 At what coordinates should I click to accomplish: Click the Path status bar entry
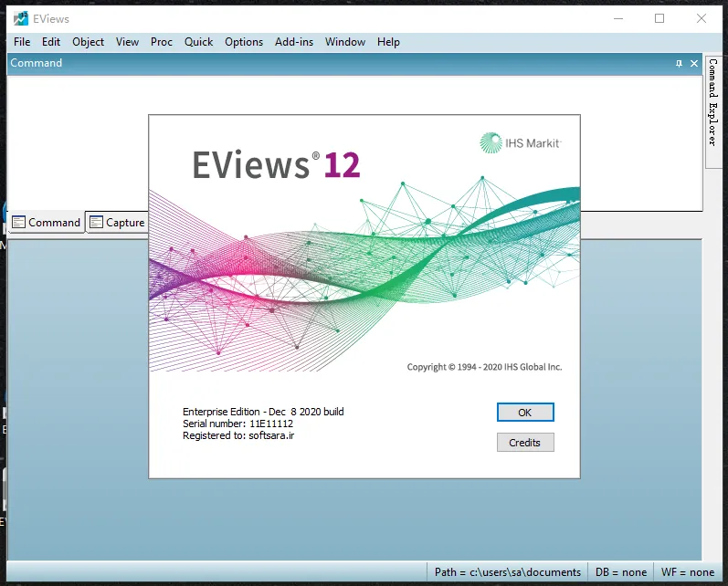click(x=508, y=572)
